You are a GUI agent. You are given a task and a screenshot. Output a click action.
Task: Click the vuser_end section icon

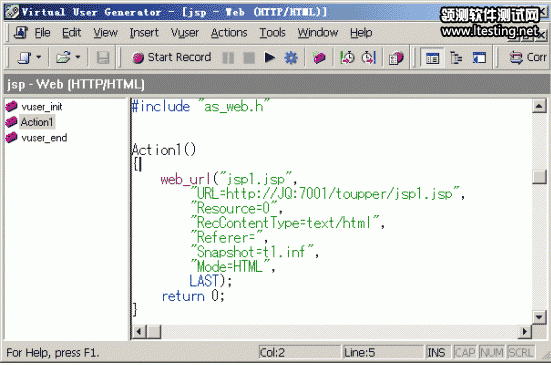click(x=11, y=137)
